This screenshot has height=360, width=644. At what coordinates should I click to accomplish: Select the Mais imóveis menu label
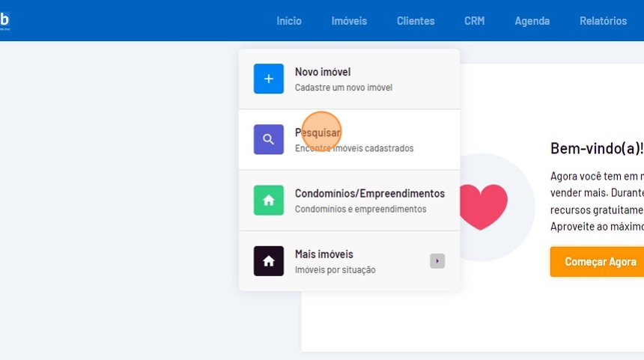pos(324,254)
